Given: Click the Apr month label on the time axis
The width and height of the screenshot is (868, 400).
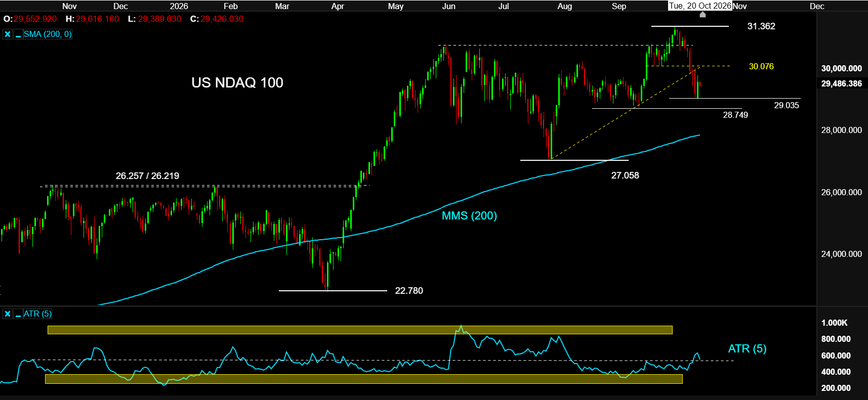Looking at the screenshot, I should coord(338,6).
